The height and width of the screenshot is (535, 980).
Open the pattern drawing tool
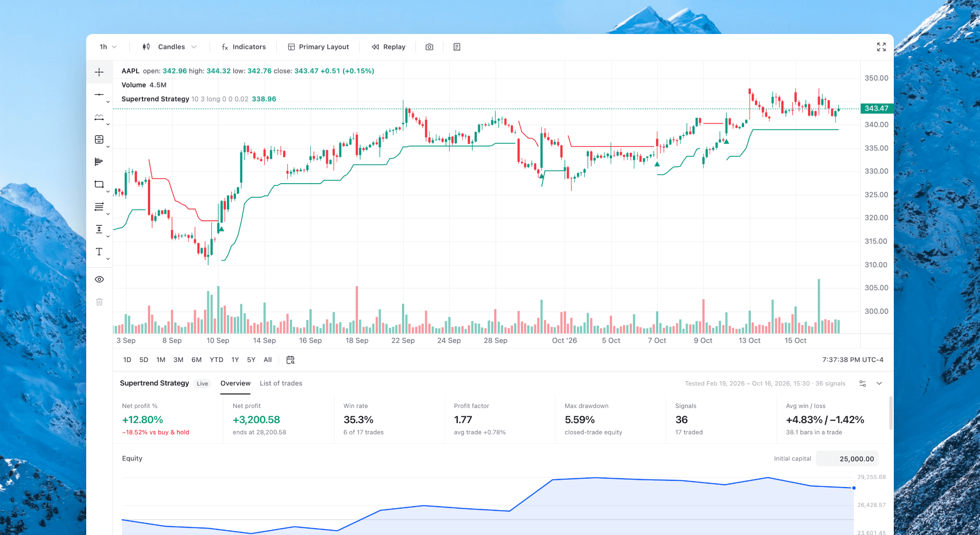tap(99, 117)
